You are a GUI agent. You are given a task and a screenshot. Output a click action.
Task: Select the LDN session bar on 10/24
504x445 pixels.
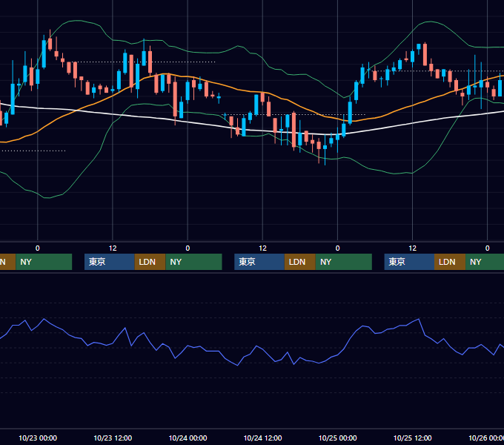tap(300, 262)
